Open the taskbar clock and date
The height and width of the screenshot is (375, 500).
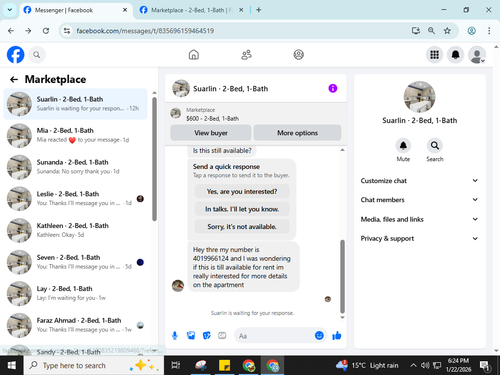pyautogui.click(x=458, y=365)
